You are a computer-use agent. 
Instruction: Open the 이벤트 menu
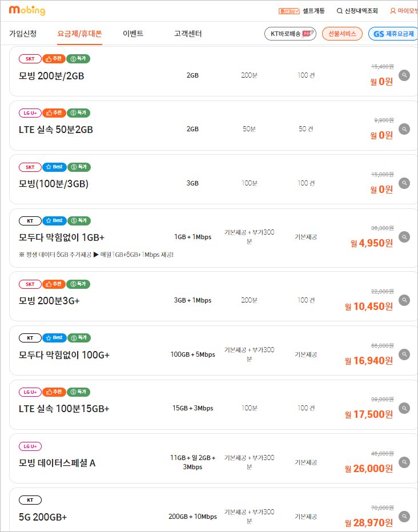pos(133,34)
